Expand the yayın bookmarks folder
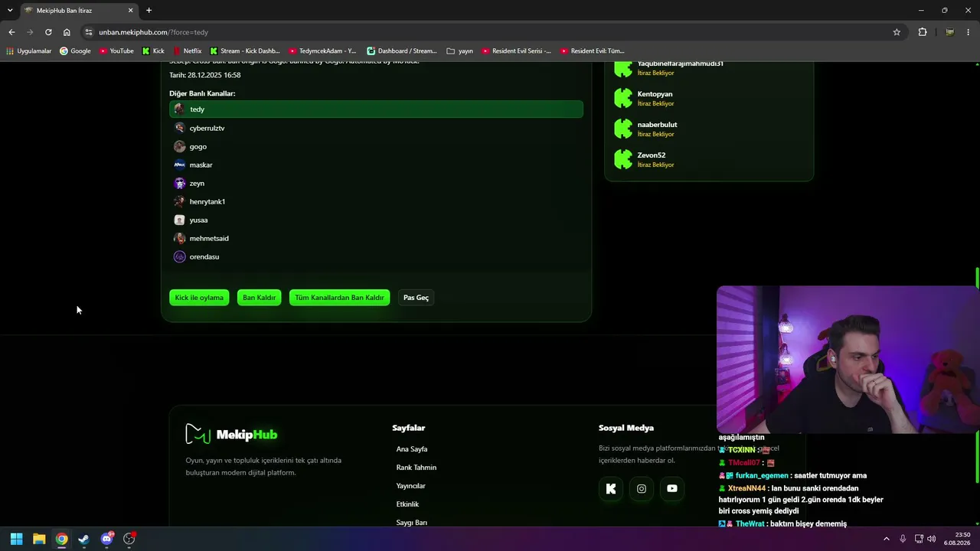Image resolution: width=980 pixels, height=551 pixels. (x=459, y=51)
